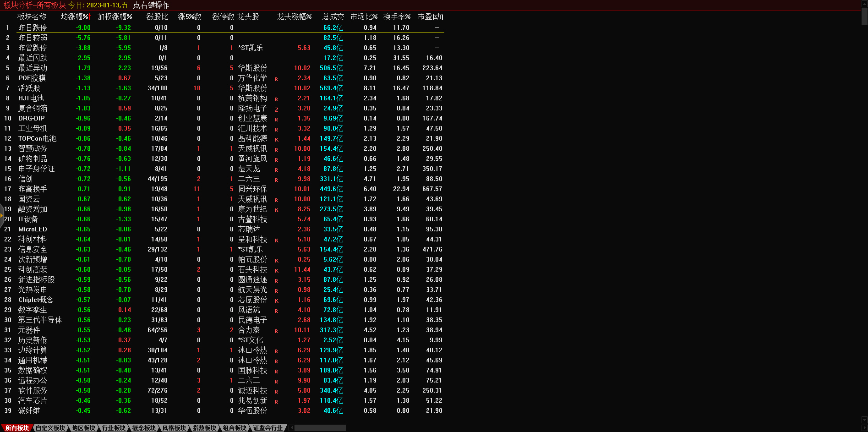This screenshot has width=868, height=432.
Task: Click the R marker beside 万华化学
Action: pos(276,79)
